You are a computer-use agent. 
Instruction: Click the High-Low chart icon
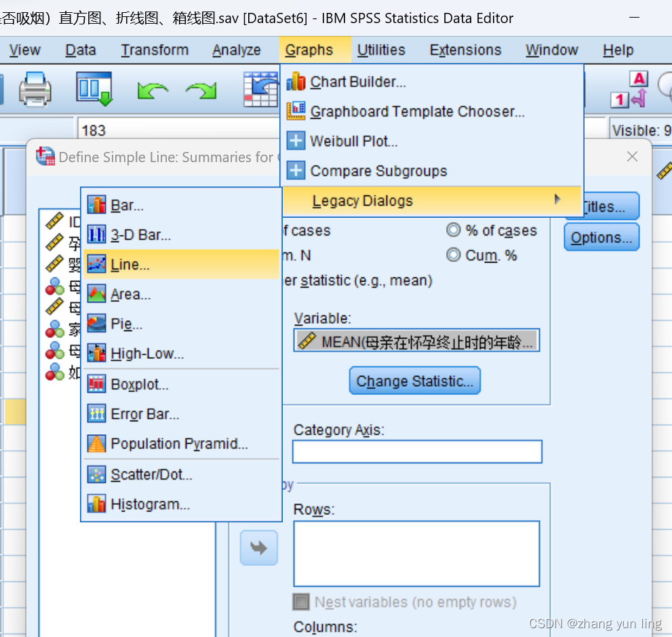[x=96, y=353]
